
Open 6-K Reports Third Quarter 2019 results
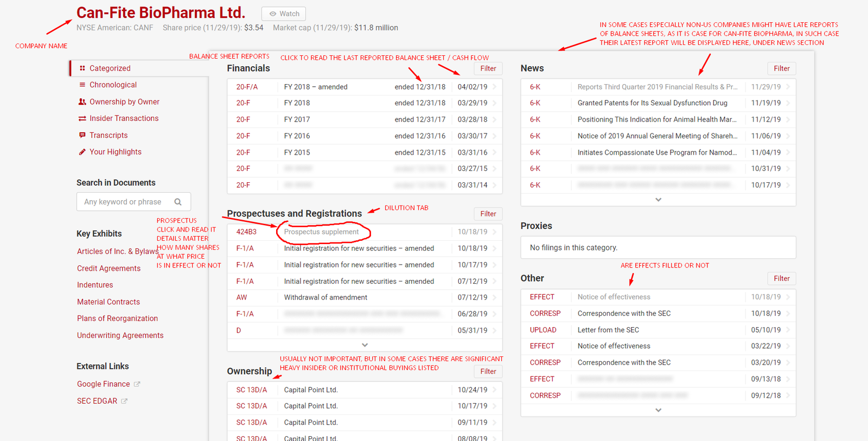pyautogui.click(x=657, y=87)
